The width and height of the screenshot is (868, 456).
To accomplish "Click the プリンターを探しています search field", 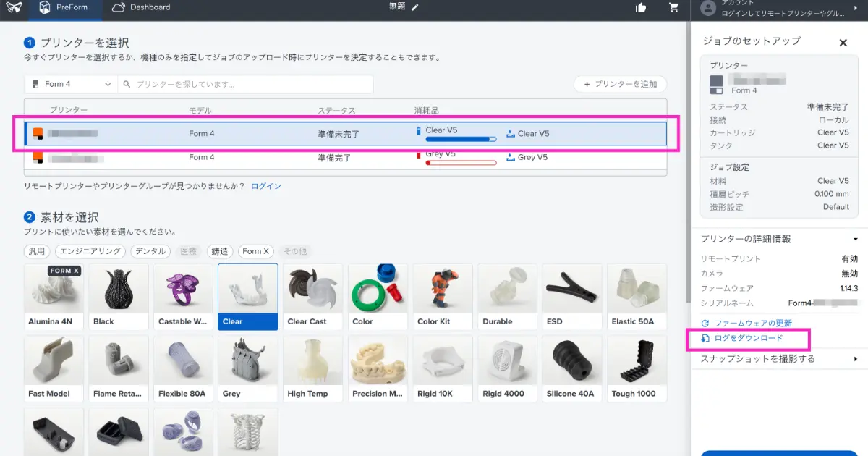I will 246,84.
